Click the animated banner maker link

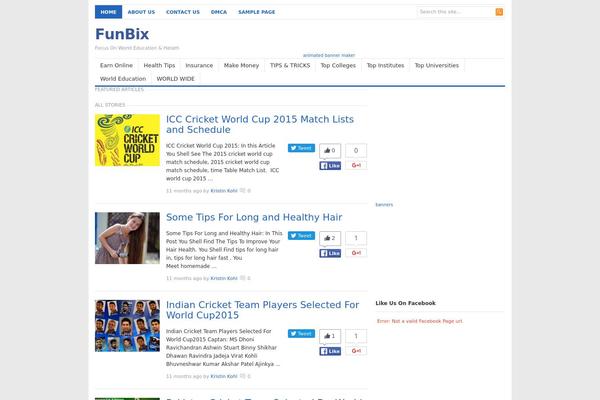329,56
